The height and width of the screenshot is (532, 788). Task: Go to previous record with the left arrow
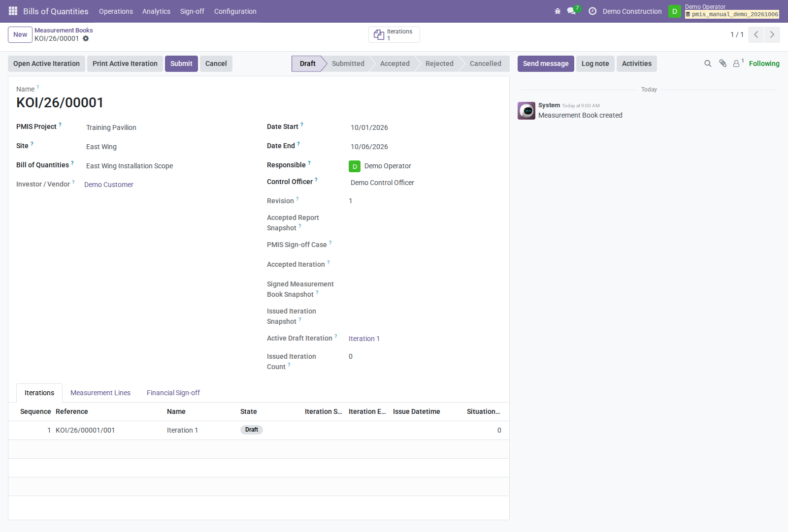[x=756, y=34]
